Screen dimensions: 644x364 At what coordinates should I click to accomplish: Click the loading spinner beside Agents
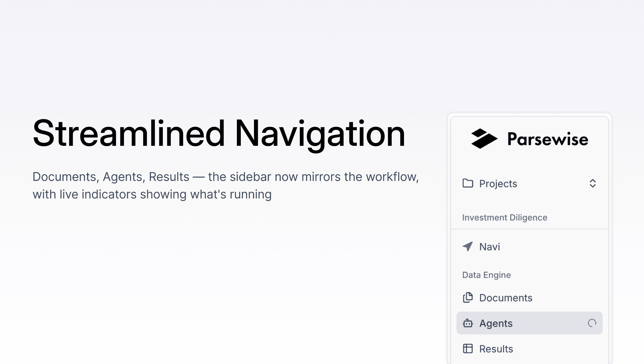592,323
